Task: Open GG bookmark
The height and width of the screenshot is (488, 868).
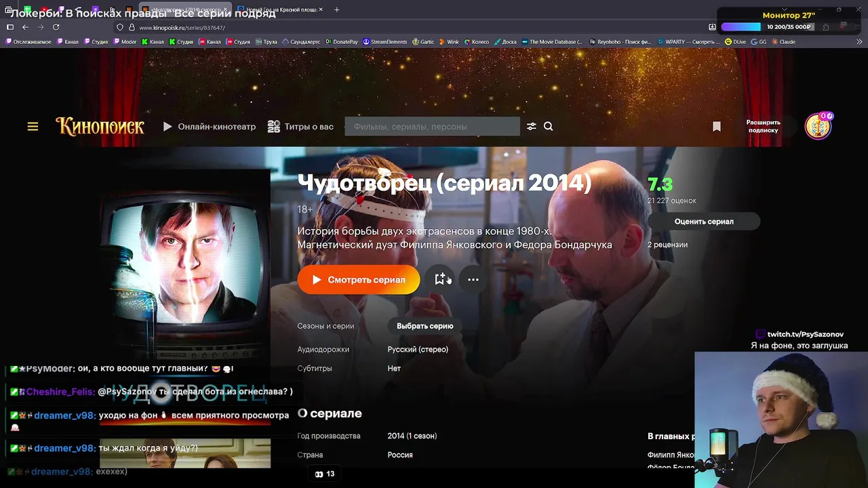Action: click(x=759, y=41)
